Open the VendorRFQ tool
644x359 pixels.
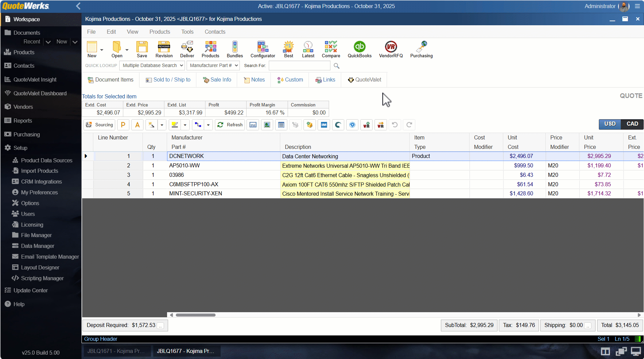pos(391,49)
